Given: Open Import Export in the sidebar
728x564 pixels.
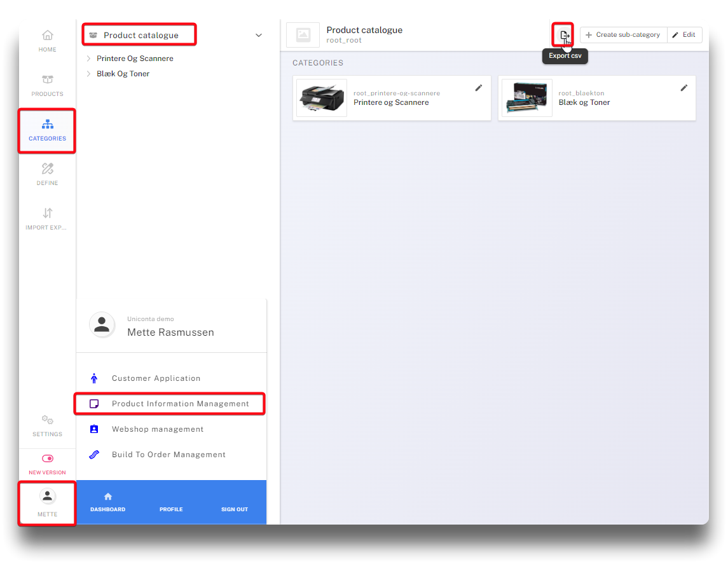Looking at the screenshot, I should click(47, 219).
